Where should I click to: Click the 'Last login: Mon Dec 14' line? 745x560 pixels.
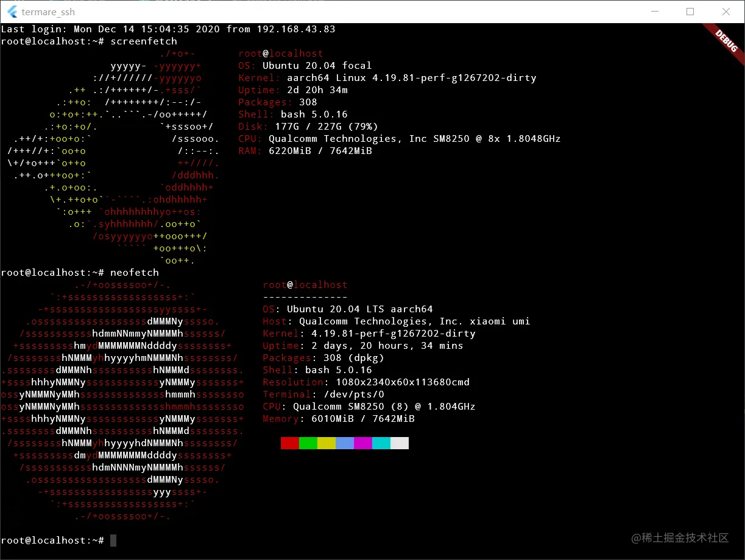click(168, 29)
